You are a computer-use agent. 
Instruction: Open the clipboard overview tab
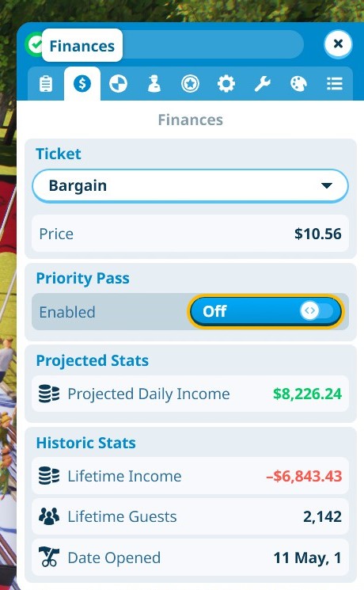tap(46, 83)
